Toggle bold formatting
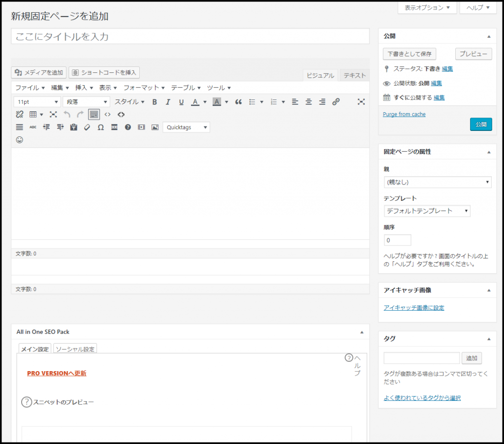The image size is (504, 444). pyautogui.click(x=155, y=102)
